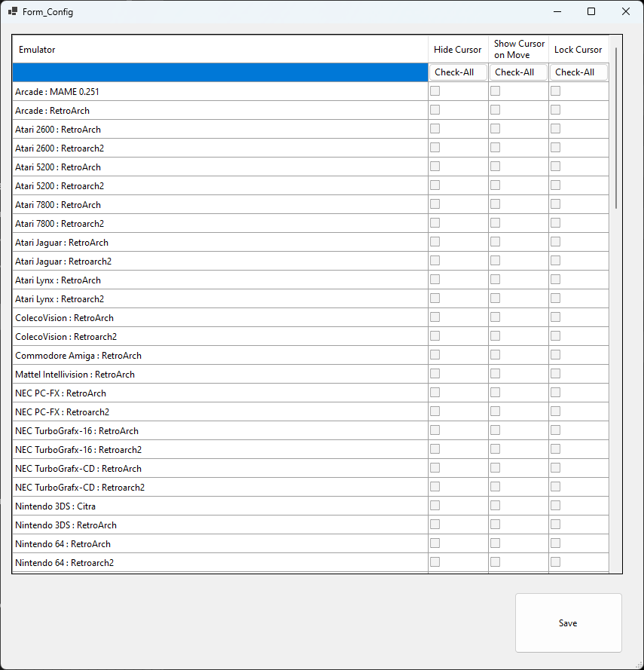Toggle Show Cursor on Move for Atari 2600 : RetroArch
Image resolution: width=644 pixels, height=670 pixels.
[495, 129]
